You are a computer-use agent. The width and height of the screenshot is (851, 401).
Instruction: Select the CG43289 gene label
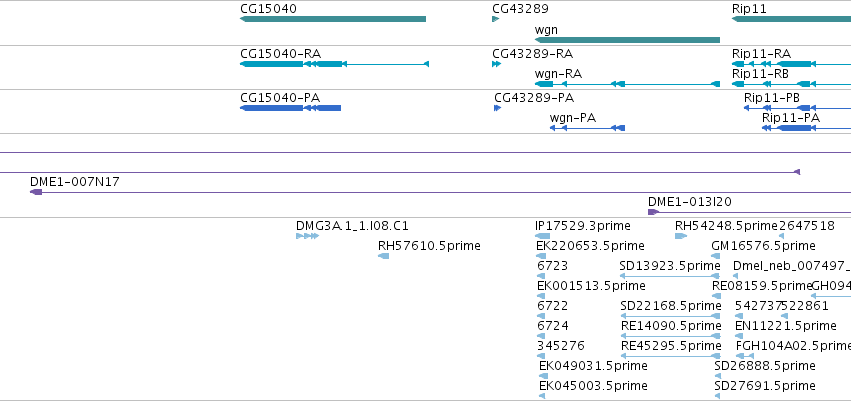520,9
